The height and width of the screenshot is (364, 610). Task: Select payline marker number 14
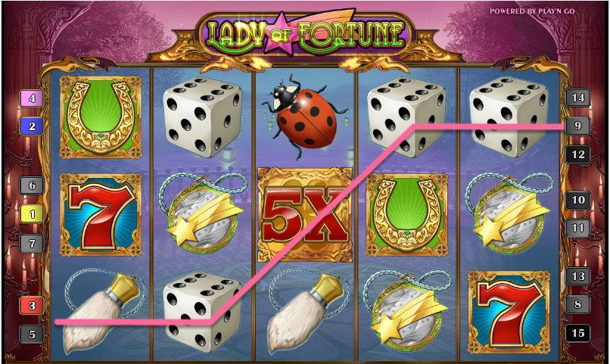pos(578,98)
